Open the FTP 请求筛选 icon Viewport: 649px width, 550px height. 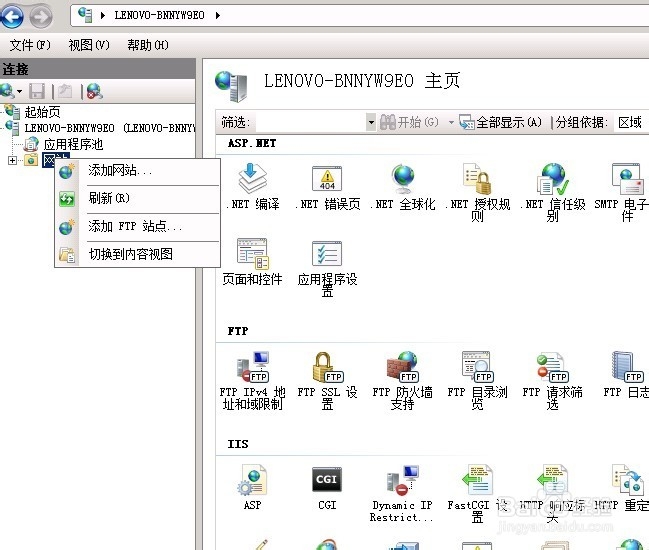point(553,367)
